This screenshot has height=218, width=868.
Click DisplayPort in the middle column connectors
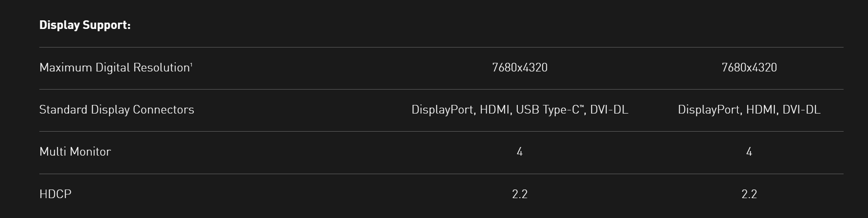(442, 110)
